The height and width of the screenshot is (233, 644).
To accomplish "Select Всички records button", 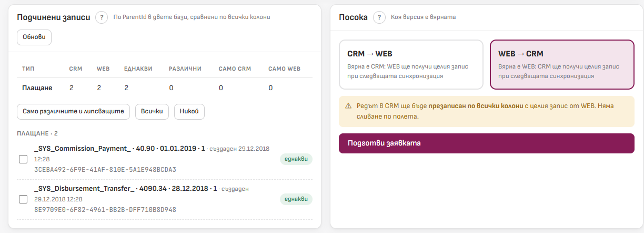I will 152,112.
